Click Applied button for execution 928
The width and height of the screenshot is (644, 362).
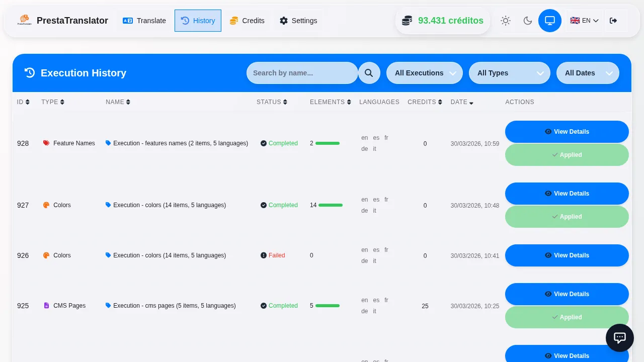coord(567,155)
